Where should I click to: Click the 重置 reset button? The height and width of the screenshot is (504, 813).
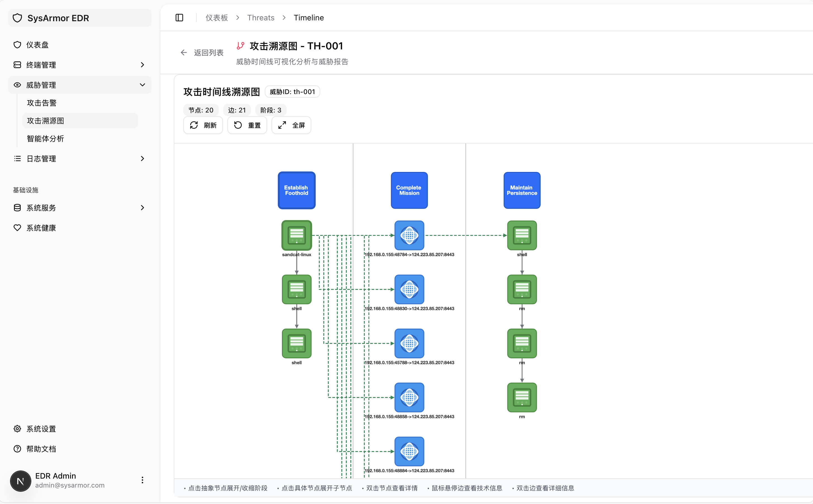247,125
